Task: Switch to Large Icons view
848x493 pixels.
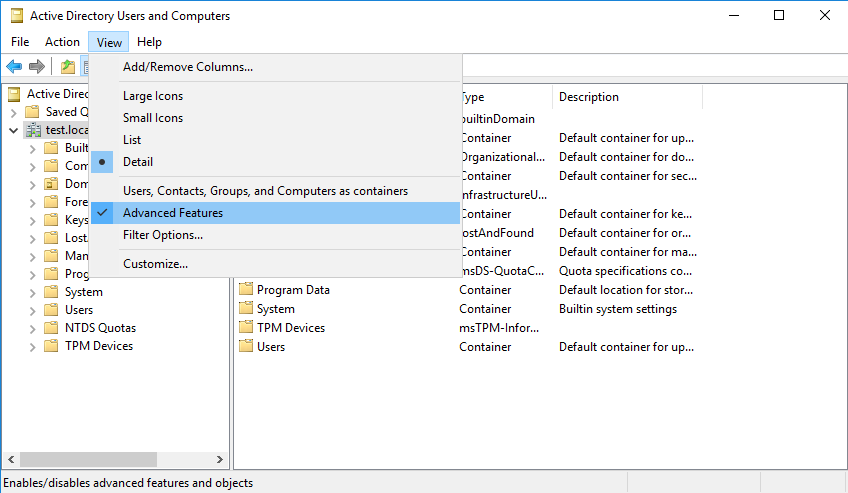Action: pyautogui.click(x=153, y=96)
